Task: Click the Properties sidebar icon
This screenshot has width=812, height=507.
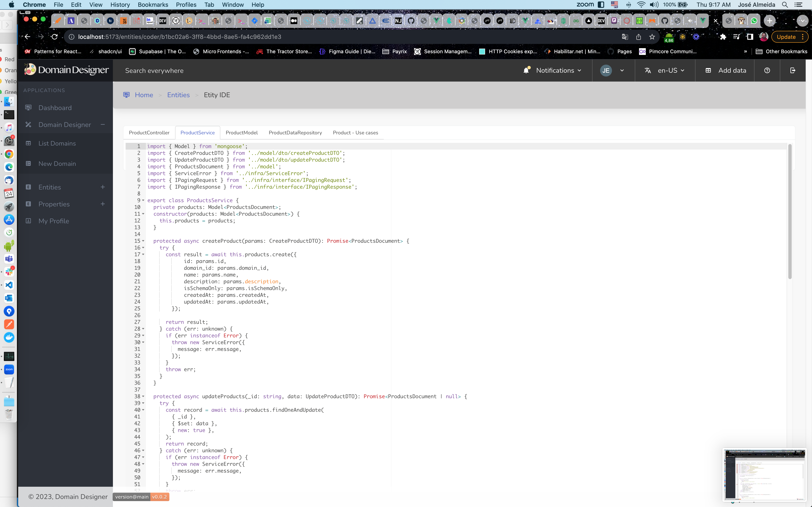Action: (28, 204)
